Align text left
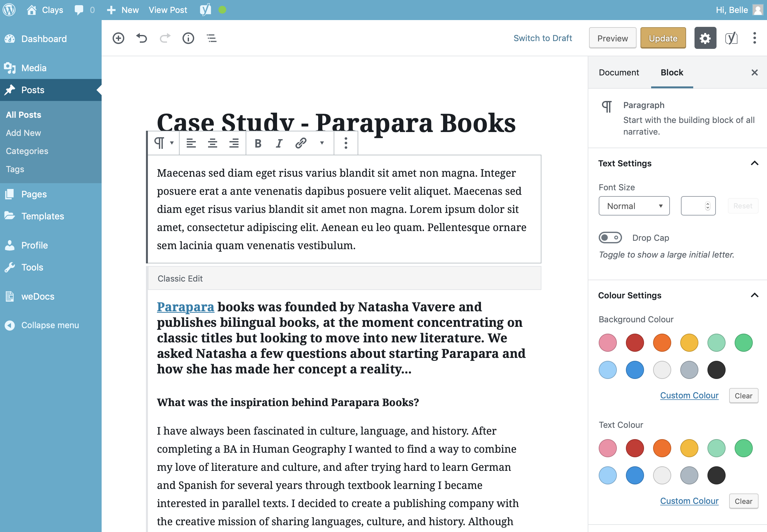This screenshot has width=767, height=532. click(191, 143)
